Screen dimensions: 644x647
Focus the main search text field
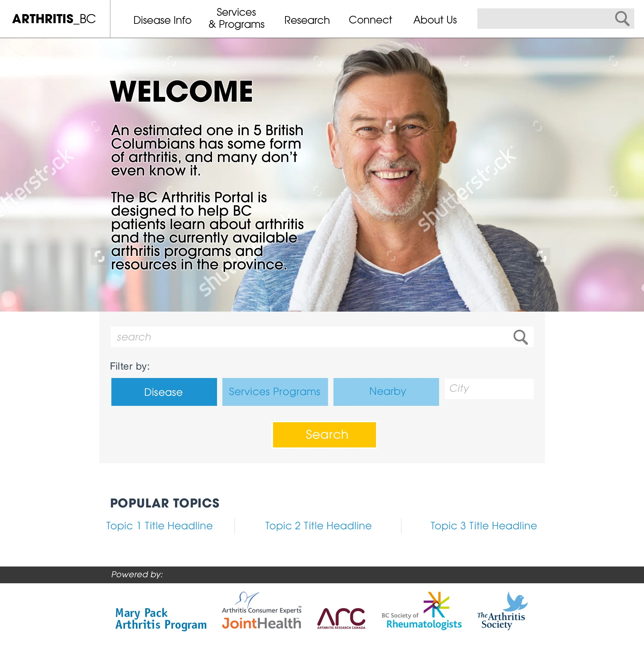tap(310, 337)
